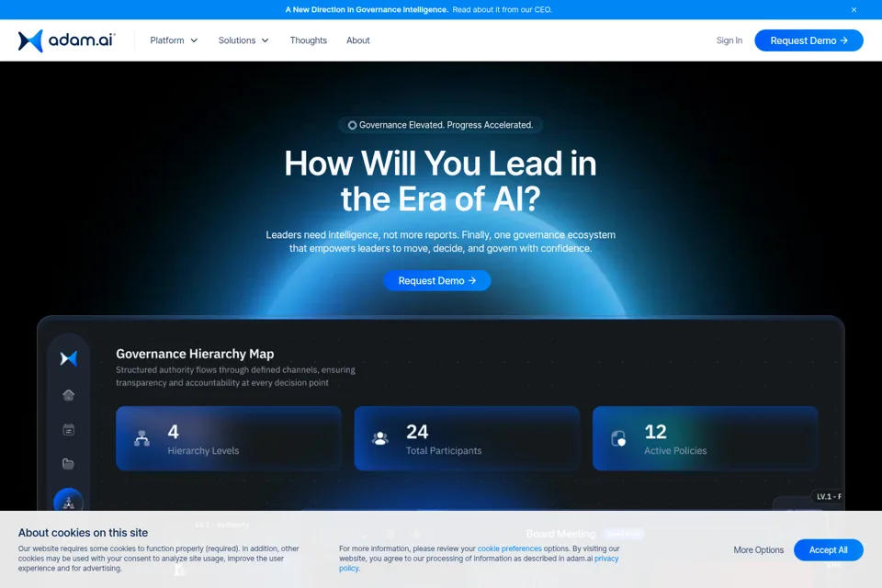This screenshot has height=588, width=882.
Task: Click Request Demo in the header
Action: click(x=808, y=40)
